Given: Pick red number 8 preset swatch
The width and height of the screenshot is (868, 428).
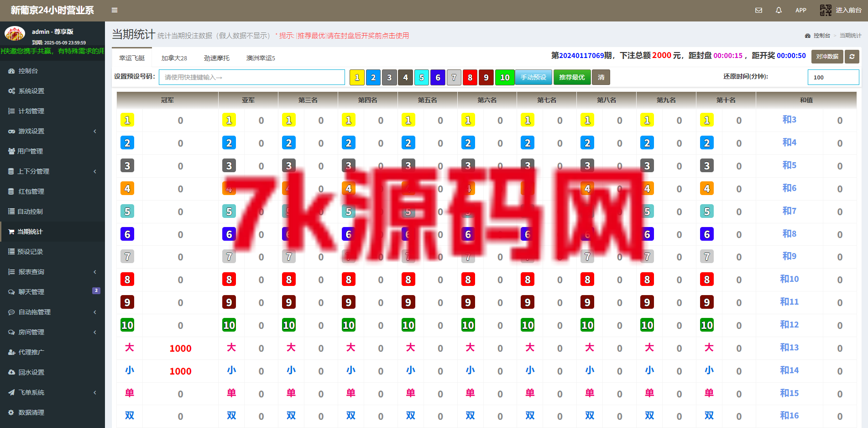Looking at the screenshot, I should pyautogui.click(x=470, y=77).
